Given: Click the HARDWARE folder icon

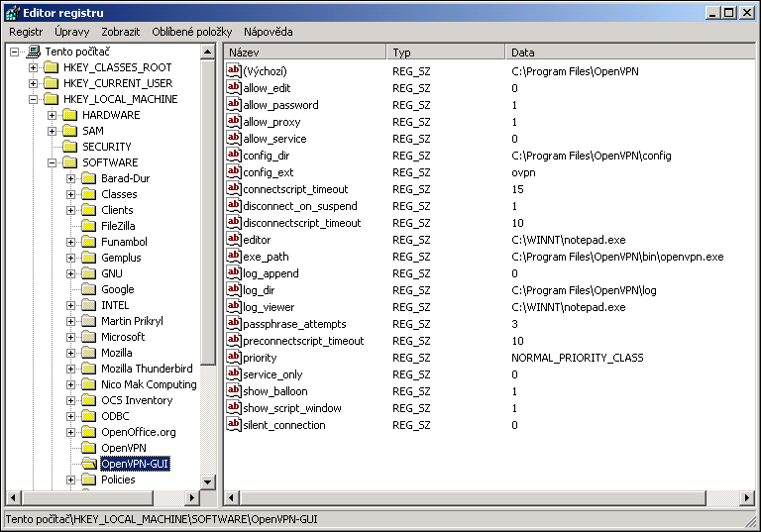Looking at the screenshot, I should coord(70,115).
